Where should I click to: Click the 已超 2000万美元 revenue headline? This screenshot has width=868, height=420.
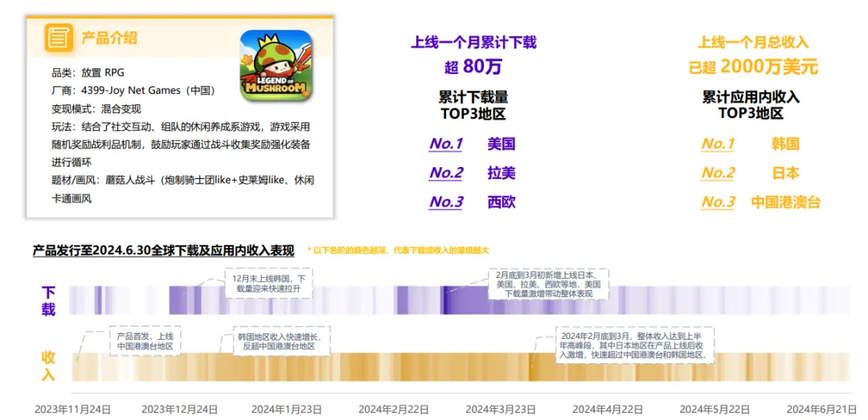pyautogui.click(x=752, y=66)
